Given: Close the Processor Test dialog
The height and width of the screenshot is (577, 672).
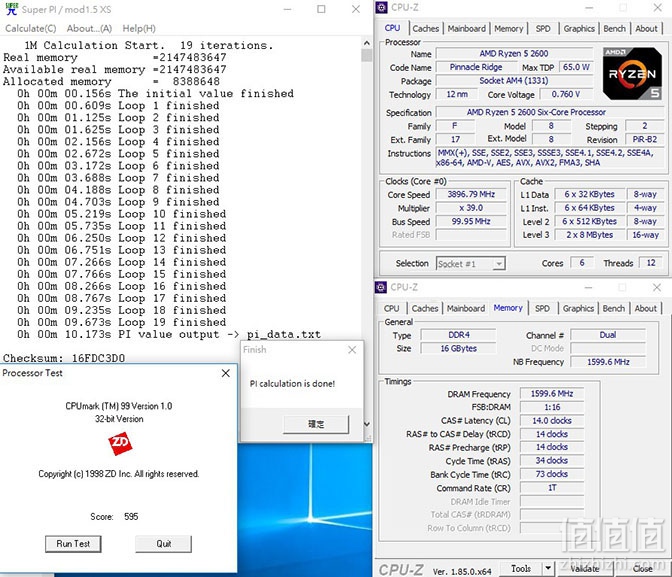Looking at the screenshot, I should pyautogui.click(x=226, y=373).
